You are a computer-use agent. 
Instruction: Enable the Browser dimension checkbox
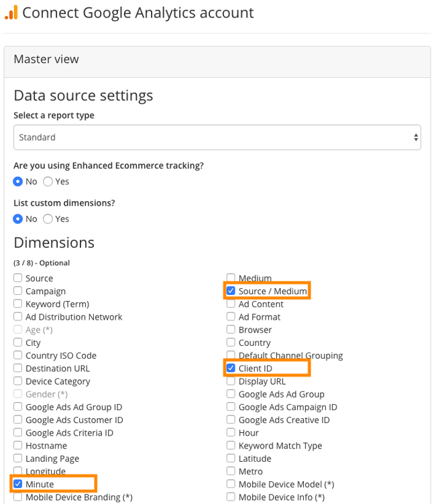[x=231, y=329]
